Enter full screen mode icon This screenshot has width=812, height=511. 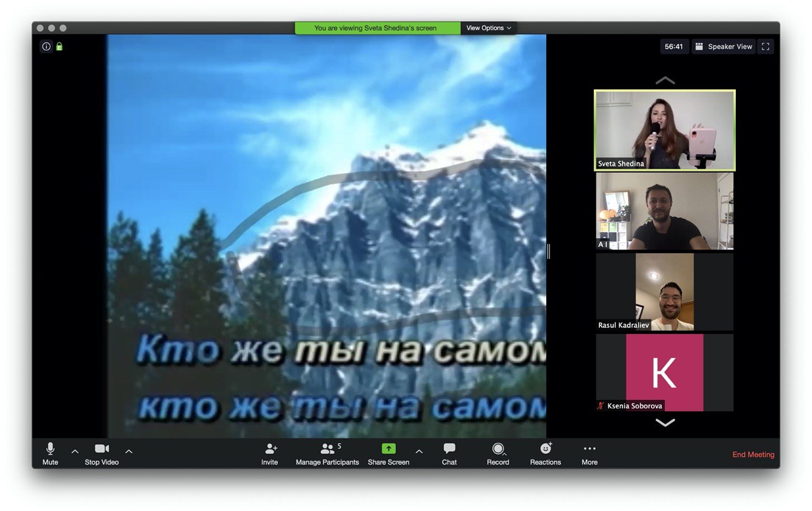[x=766, y=46]
